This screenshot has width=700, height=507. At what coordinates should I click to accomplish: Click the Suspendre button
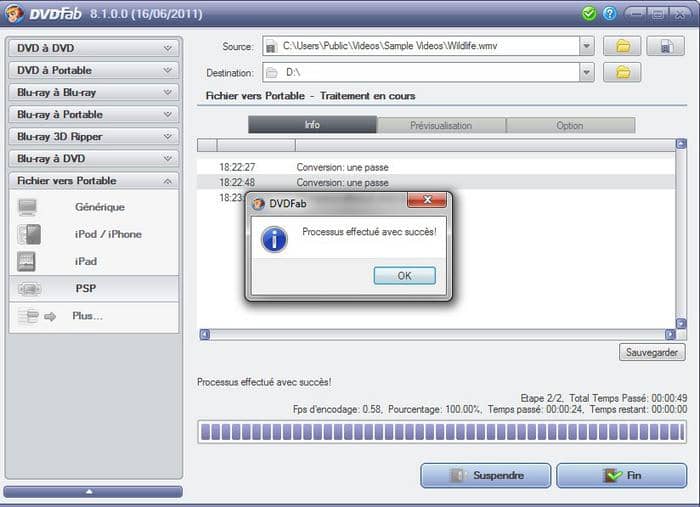[x=485, y=475]
